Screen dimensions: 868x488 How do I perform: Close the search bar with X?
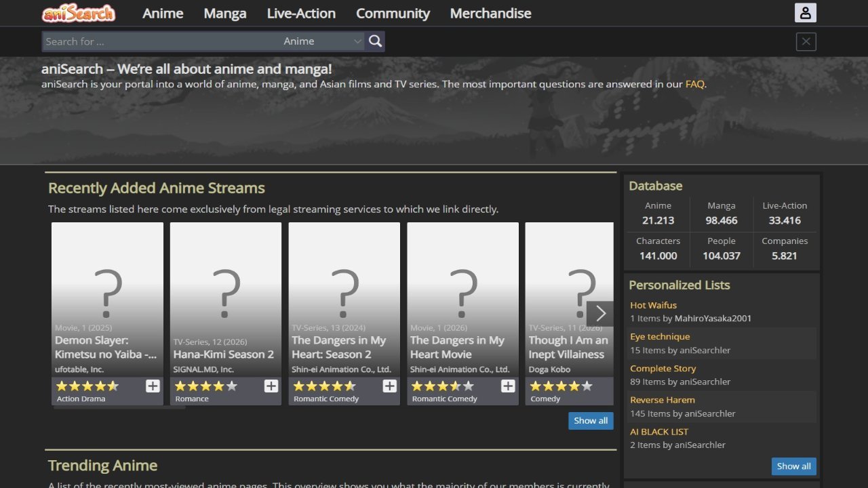[x=806, y=42]
